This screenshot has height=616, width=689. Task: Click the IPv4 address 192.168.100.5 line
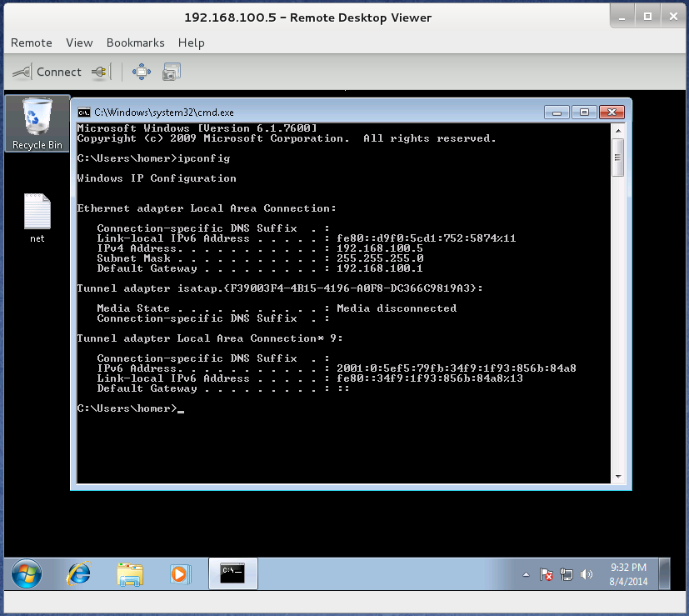coord(260,248)
